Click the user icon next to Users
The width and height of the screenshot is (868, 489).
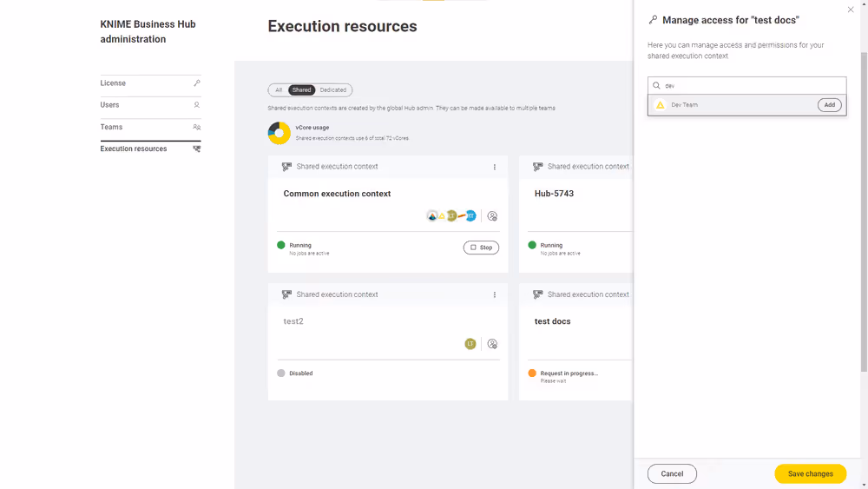pyautogui.click(x=196, y=105)
